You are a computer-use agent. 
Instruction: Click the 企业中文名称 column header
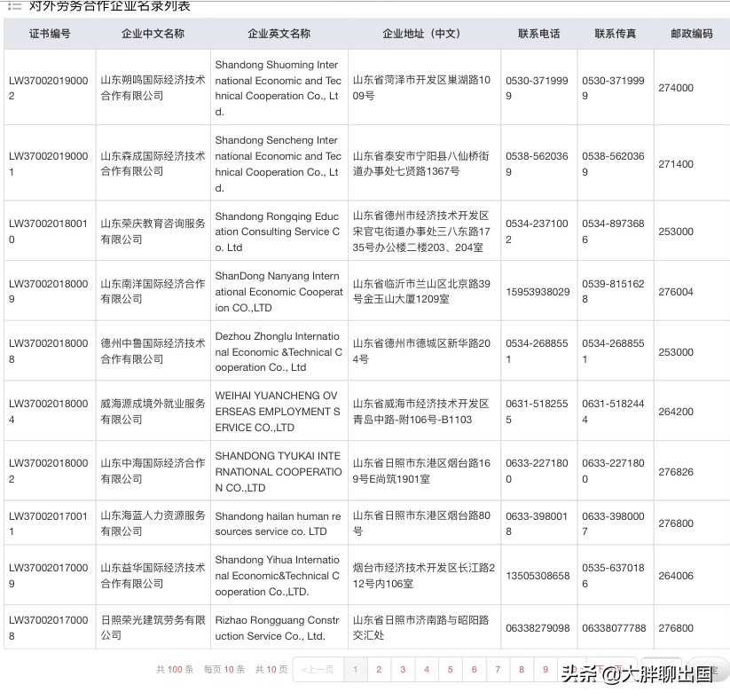pyautogui.click(x=149, y=34)
